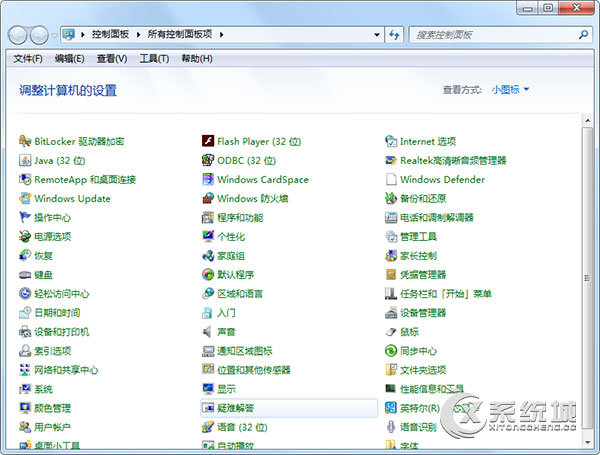Open the recent pages dropdown beside Forward
Image resolution: width=600 pixels, height=455 pixels.
point(54,35)
